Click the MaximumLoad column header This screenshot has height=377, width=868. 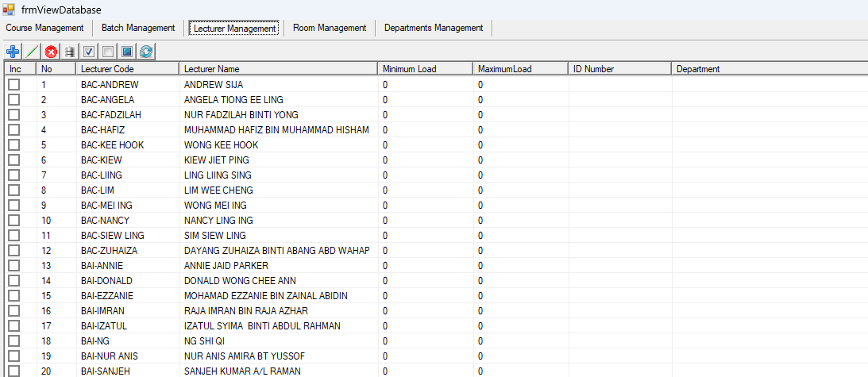521,69
